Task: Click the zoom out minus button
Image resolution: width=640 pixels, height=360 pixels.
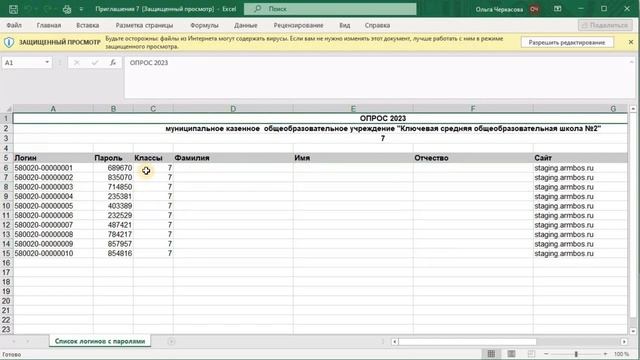Action: coord(546,354)
